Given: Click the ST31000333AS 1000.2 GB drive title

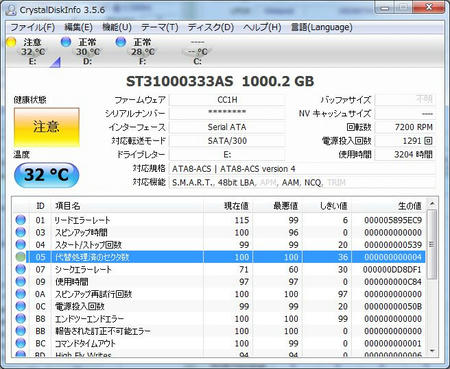Looking at the screenshot, I should pos(220,81).
